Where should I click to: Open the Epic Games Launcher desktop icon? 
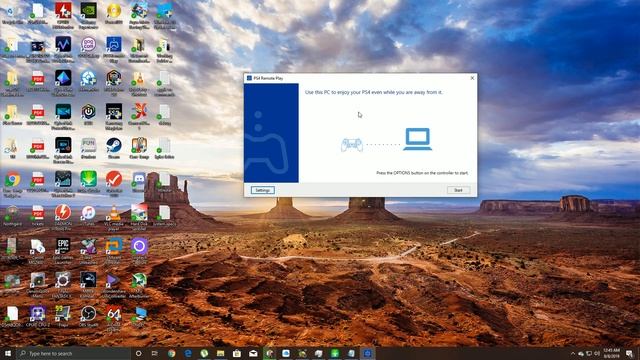63,251
